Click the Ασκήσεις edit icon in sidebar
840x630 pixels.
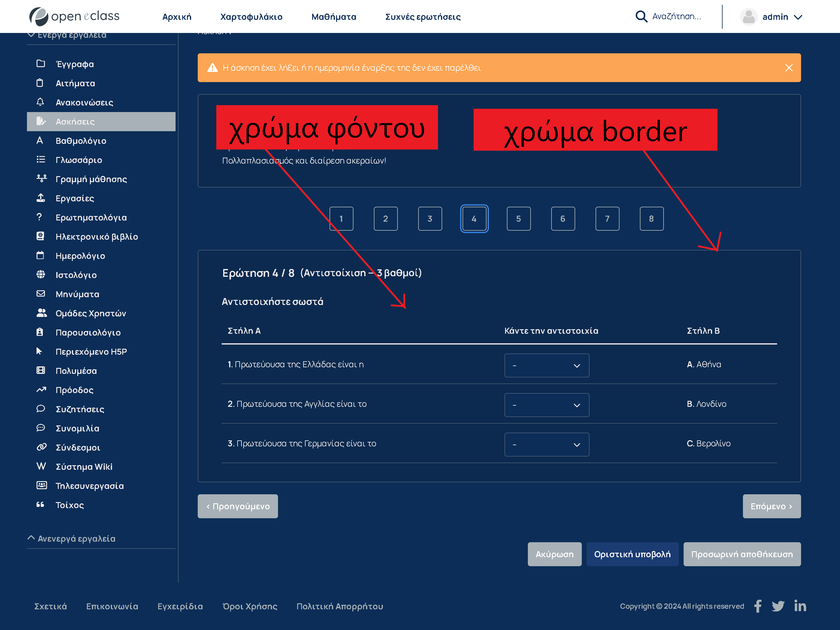tap(41, 121)
